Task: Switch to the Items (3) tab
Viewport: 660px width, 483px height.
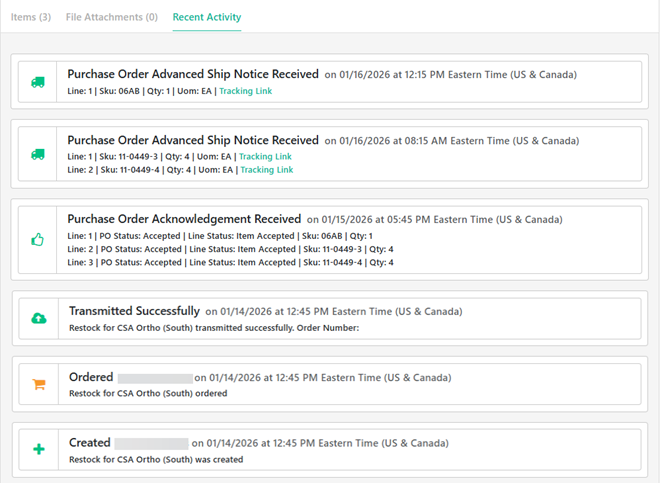Action: coord(31,17)
